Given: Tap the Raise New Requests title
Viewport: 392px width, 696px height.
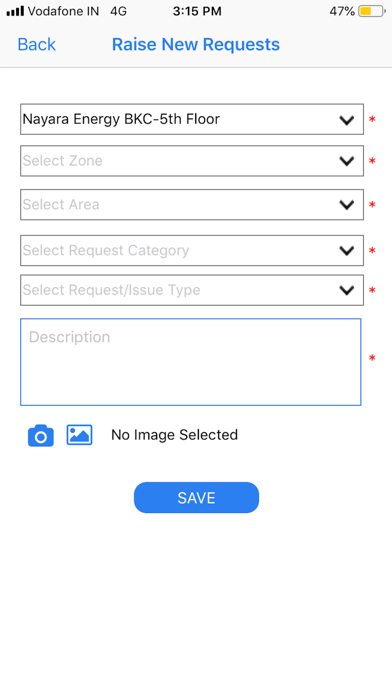Looking at the screenshot, I should [196, 44].
